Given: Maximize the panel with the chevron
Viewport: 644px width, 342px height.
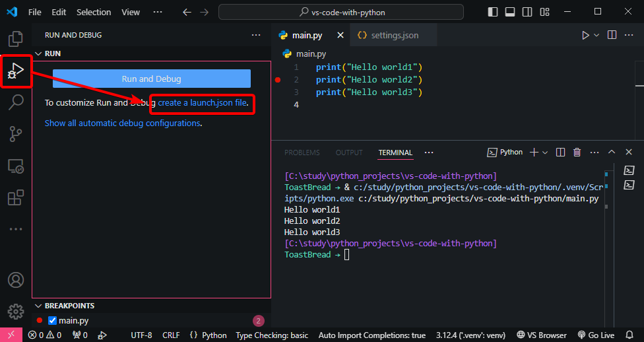Looking at the screenshot, I should 612,152.
